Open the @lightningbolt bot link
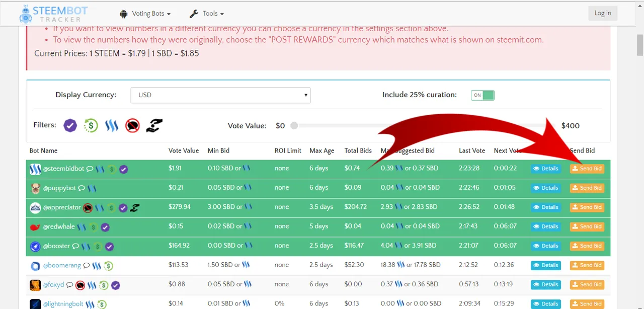 63,304
